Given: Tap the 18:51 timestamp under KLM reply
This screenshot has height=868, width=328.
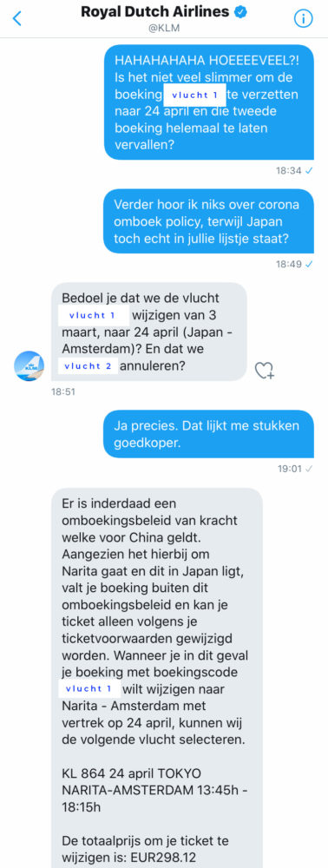Looking at the screenshot, I should click(63, 391).
